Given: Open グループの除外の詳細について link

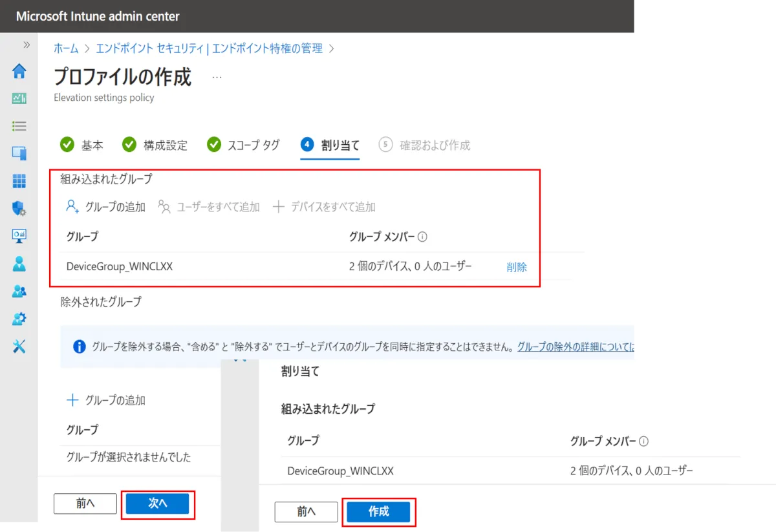Looking at the screenshot, I should pyautogui.click(x=576, y=347).
